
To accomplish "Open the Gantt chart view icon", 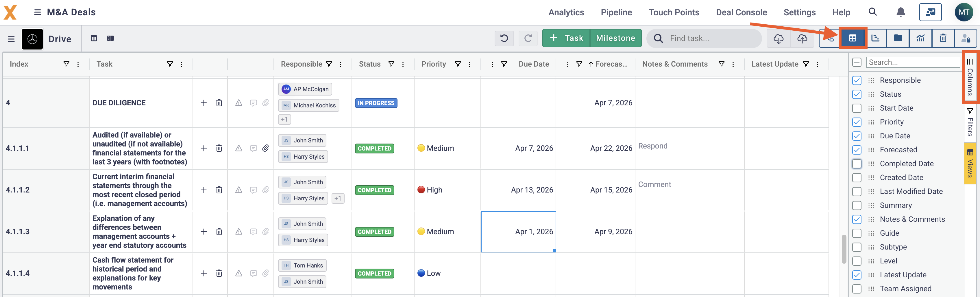I will (x=875, y=38).
